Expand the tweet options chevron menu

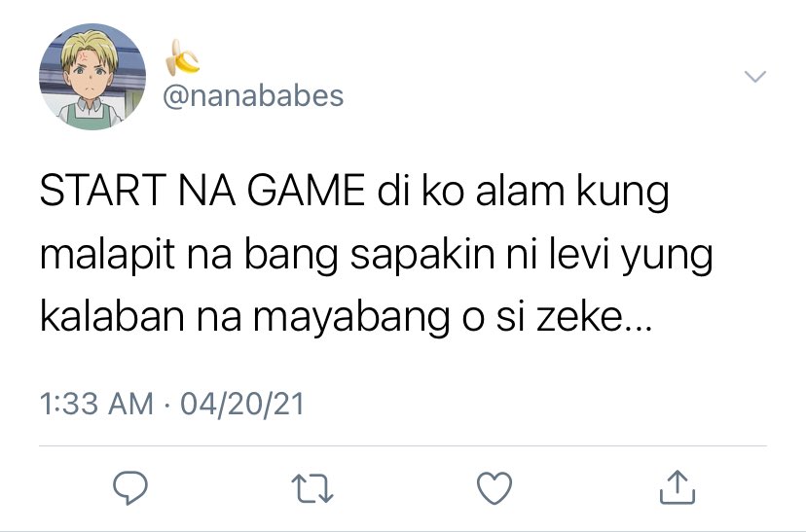point(755,77)
